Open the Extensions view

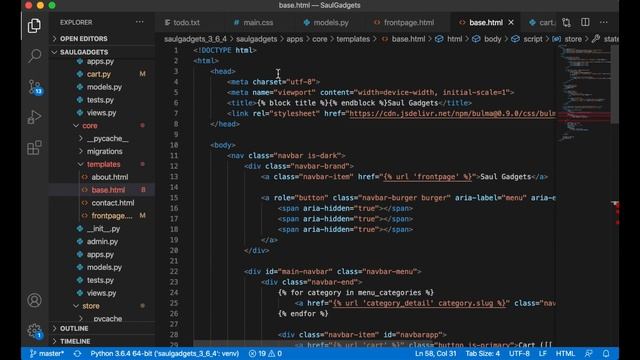(34, 147)
